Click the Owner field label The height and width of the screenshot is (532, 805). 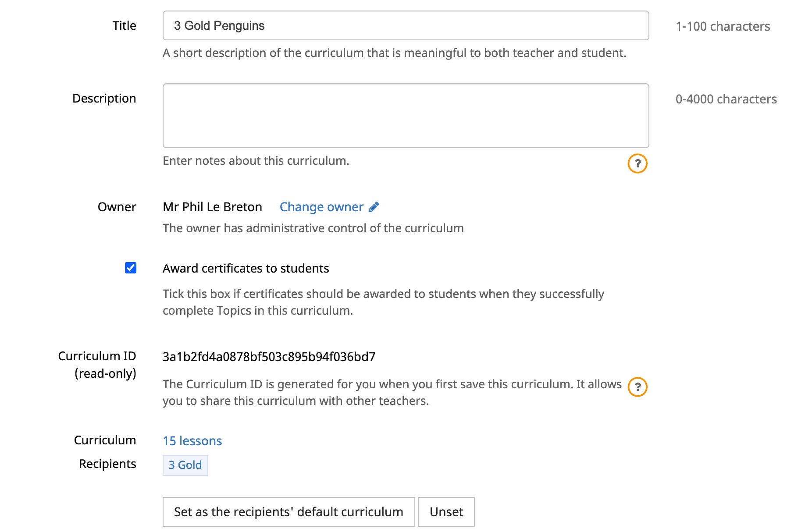click(117, 207)
